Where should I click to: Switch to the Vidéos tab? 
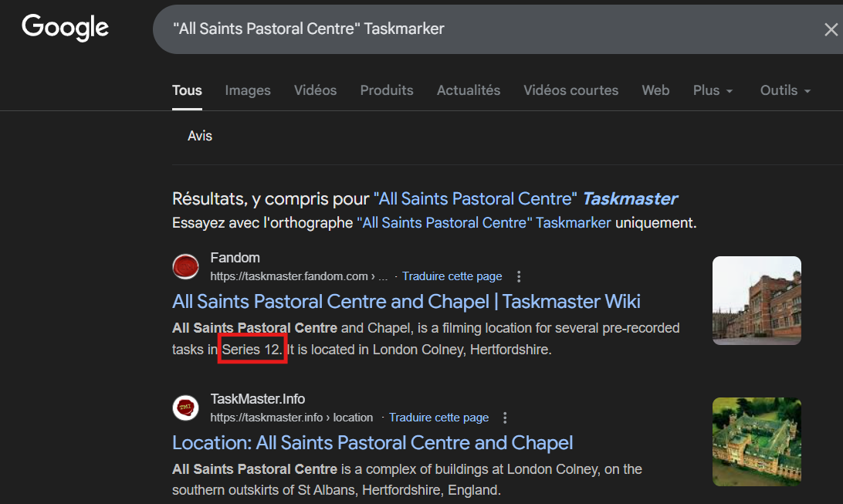click(x=315, y=90)
